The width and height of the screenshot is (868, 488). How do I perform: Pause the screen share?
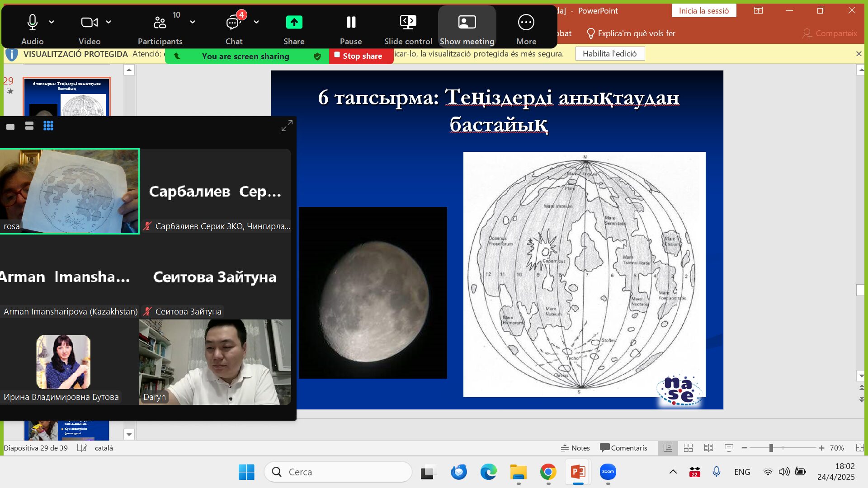351,22
